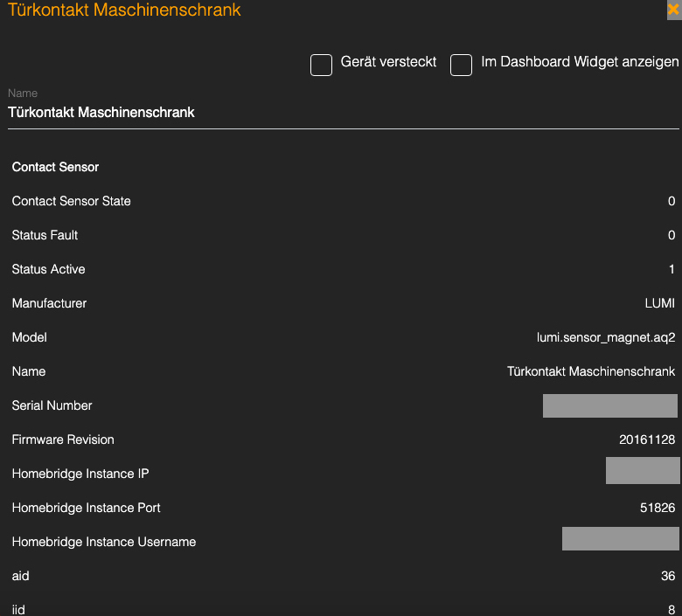Viewport: 682px width, 616px height.
Task: Close the Türkontakt Maschinenschrank dialog
Action: click(x=672, y=10)
